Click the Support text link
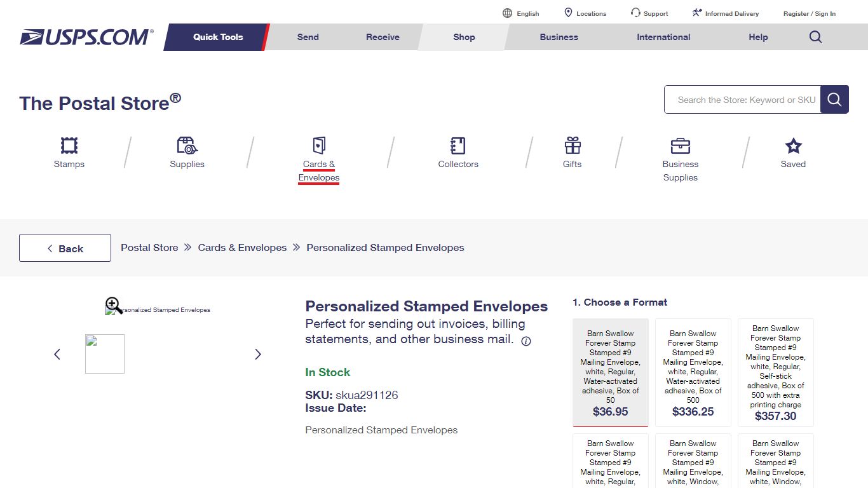 pyautogui.click(x=656, y=13)
